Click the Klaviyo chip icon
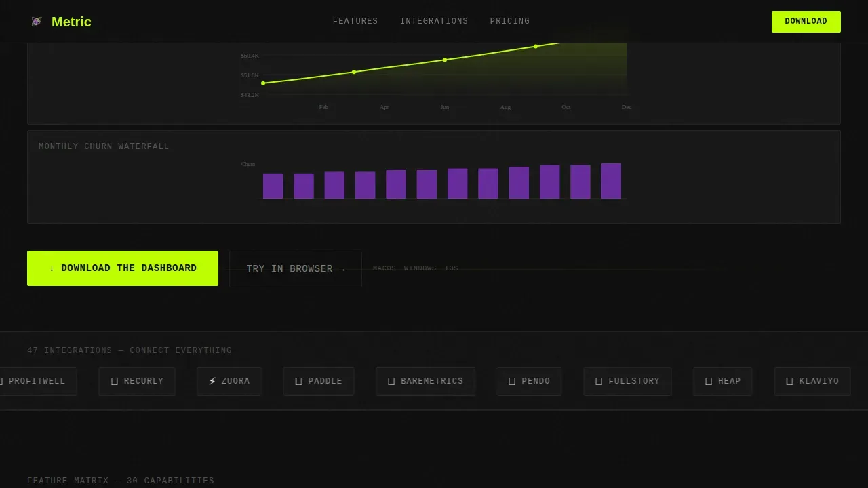 [789, 381]
